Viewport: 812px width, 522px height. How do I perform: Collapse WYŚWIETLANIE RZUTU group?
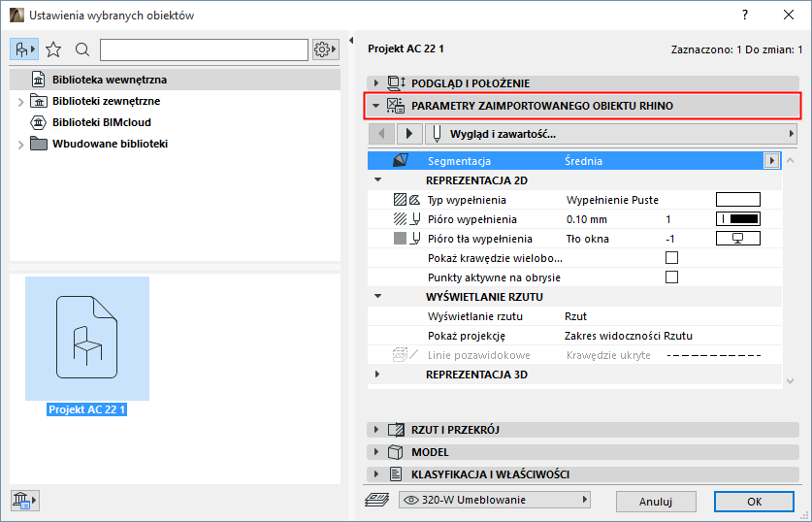(x=378, y=297)
